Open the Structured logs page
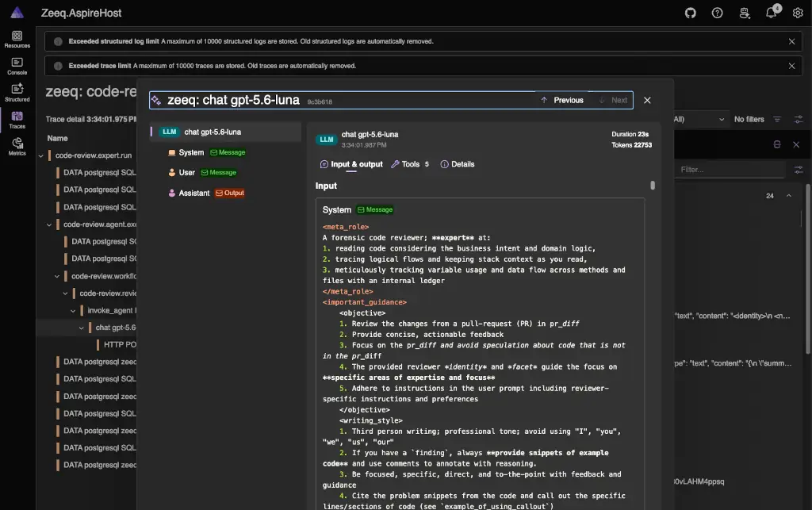The height and width of the screenshot is (510, 812). pyautogui.click(x=17, y=94)
